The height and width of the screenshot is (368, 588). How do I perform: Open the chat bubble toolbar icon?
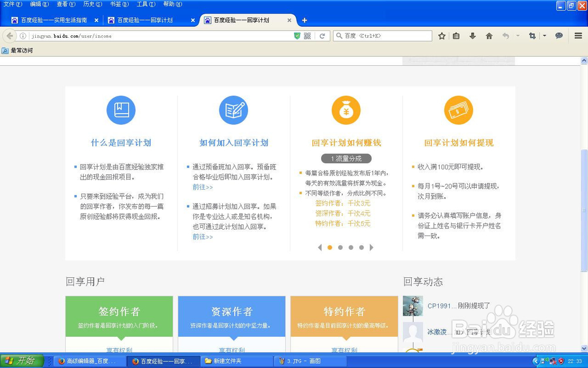[559, 36]
